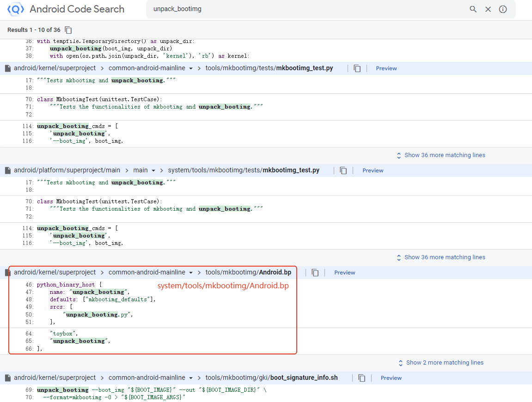This screenshot has width=532, height=402.
Task: Preview platform main mkbootimg_test.py file
Action: 373,171
